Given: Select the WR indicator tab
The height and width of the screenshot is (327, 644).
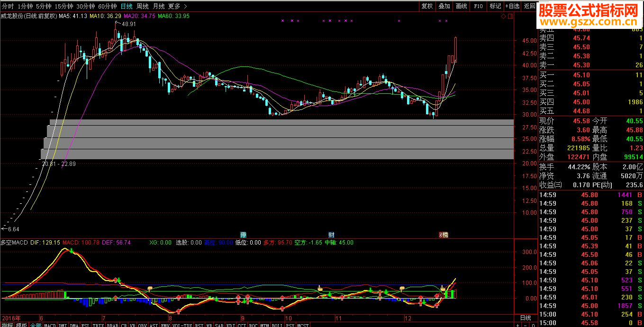Looking at the screenshot, I should 209,324.
